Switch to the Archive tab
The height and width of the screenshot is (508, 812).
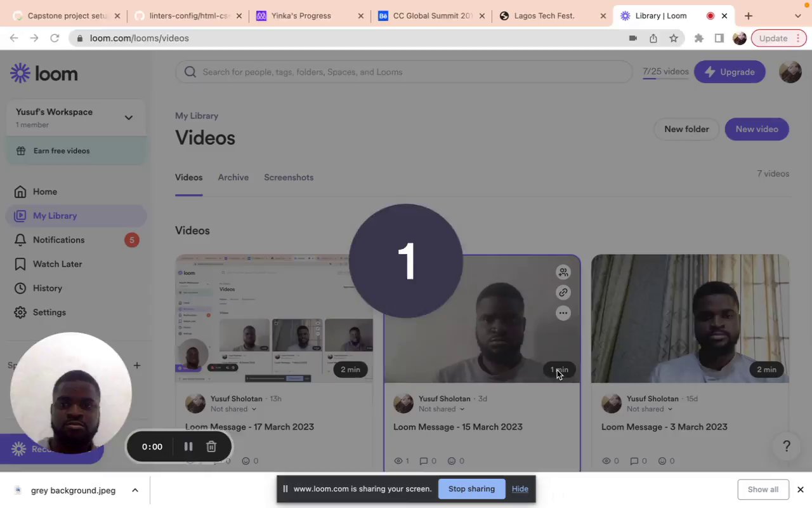(233, 177)
